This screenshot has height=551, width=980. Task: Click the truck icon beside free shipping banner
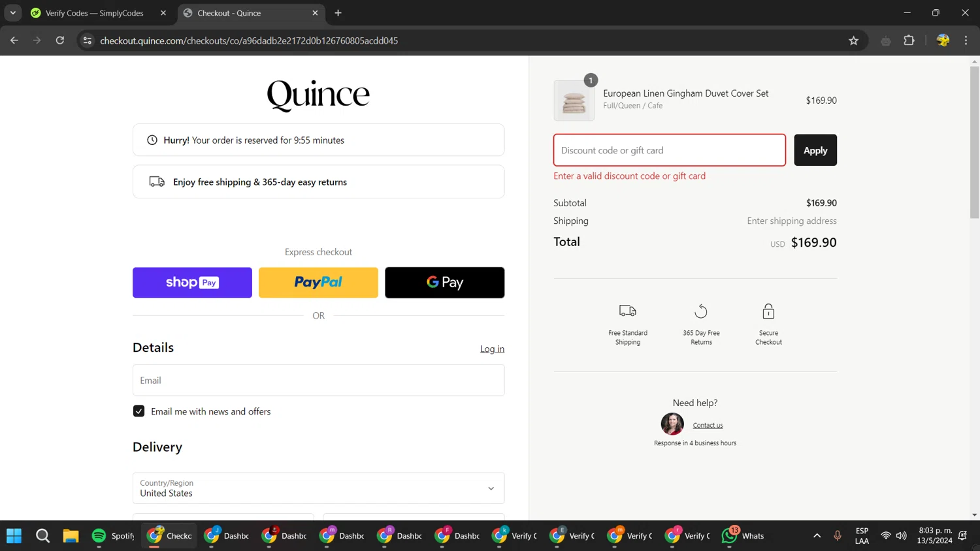click(157, 181)
